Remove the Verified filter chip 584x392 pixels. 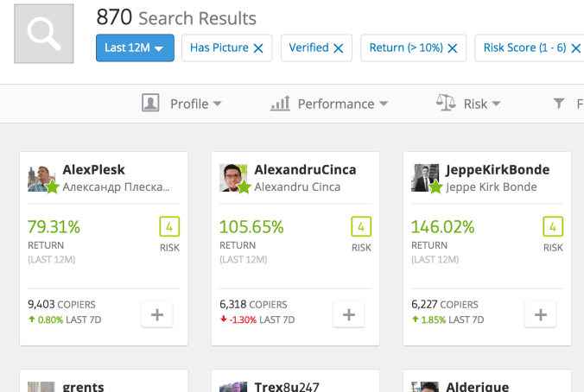point(338,48)
